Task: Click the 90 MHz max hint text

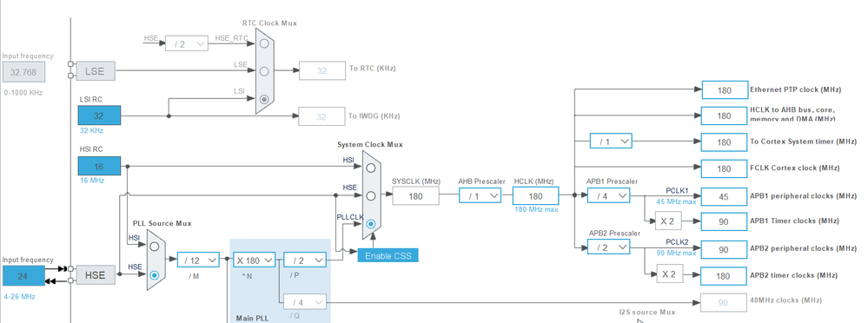Action: click(x=677, y=253)
